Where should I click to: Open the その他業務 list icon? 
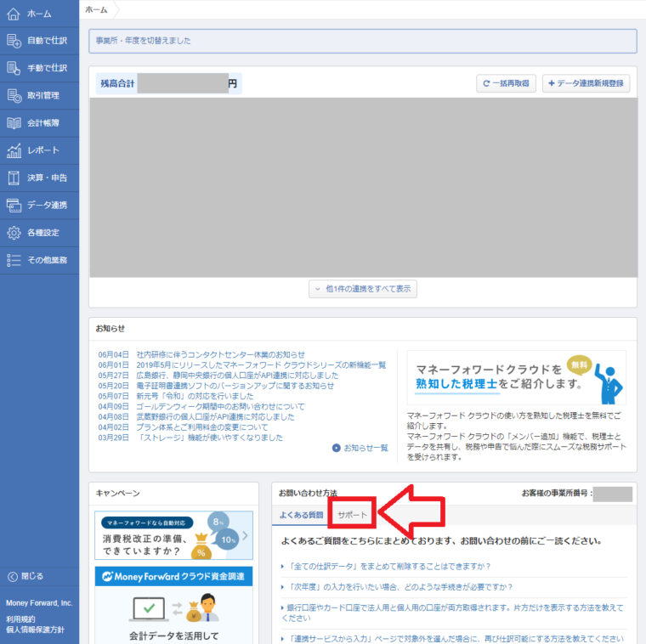[14, 260]
